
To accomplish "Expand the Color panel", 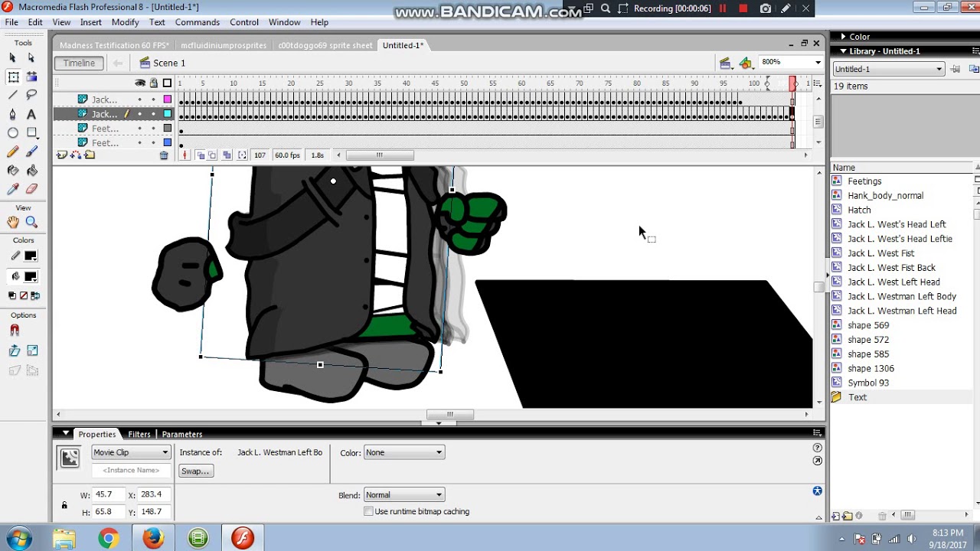I will click(844, 37).
